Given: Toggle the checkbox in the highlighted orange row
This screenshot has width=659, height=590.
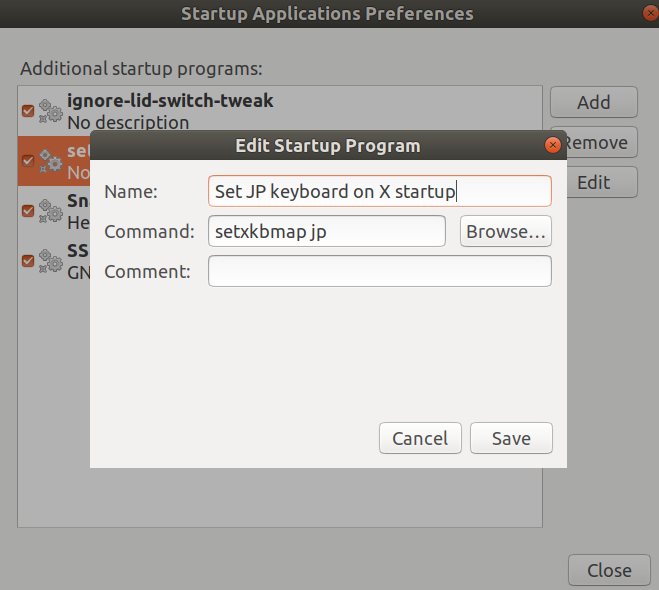Looking at the screenshot, I should pyautogui.click(x=28, y=161).
